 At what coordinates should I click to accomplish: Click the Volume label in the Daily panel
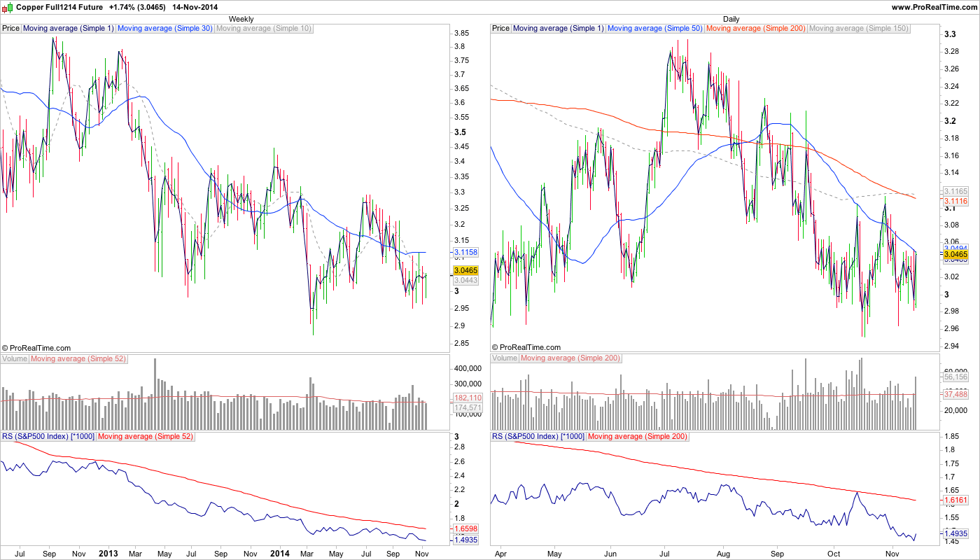[x=505, y=358]
